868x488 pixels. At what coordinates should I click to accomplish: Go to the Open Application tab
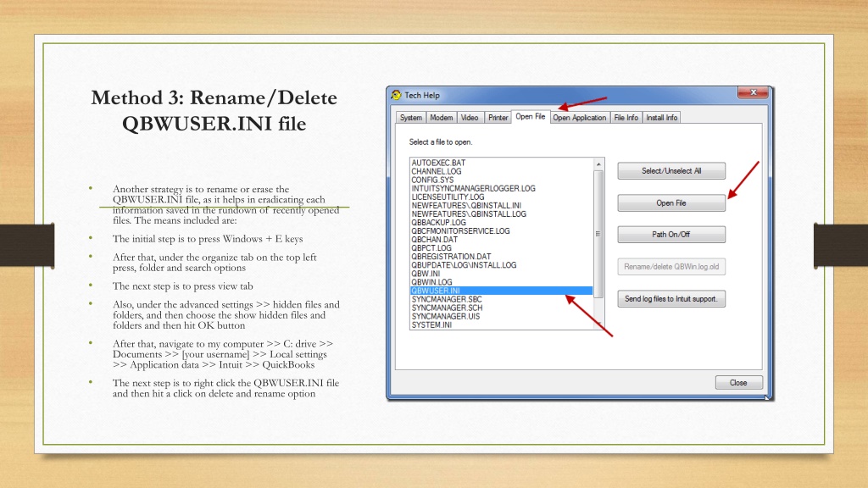point(580,117)
